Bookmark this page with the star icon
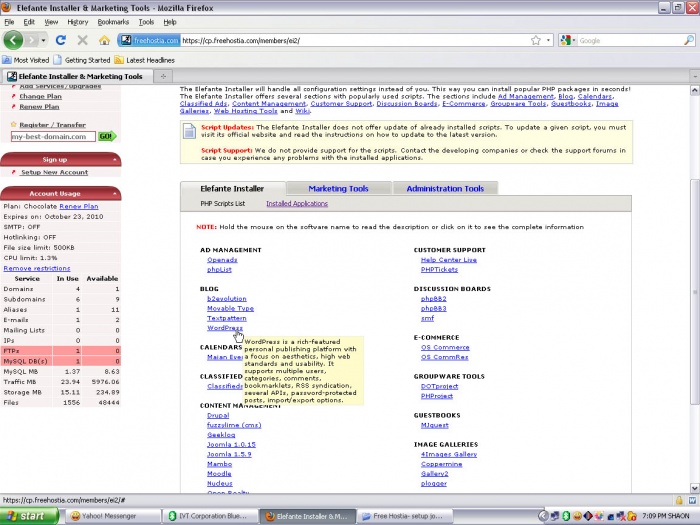Viewport: 700px width, 525px height. click(x=536, y=40)
